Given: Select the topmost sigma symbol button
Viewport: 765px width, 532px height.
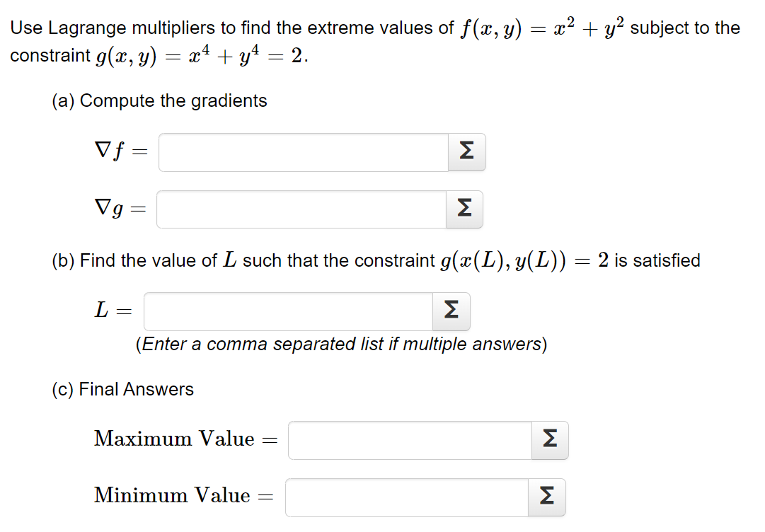Looking at the screenshot, I should click(466, 152).
